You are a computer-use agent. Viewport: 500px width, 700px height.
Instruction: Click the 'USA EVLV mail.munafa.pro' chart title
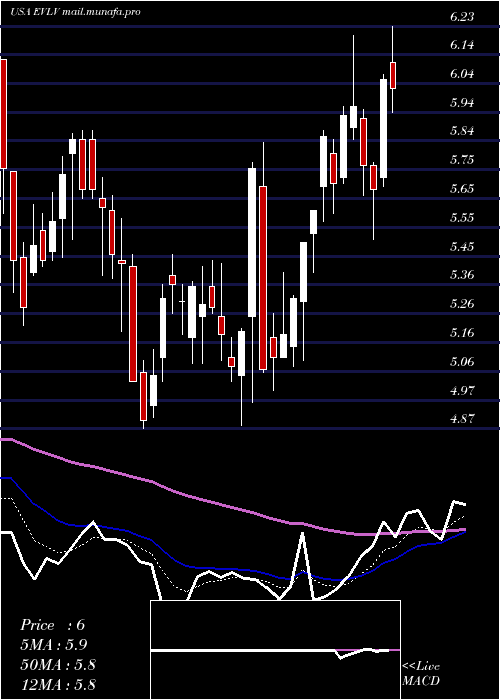coord(75,12)
